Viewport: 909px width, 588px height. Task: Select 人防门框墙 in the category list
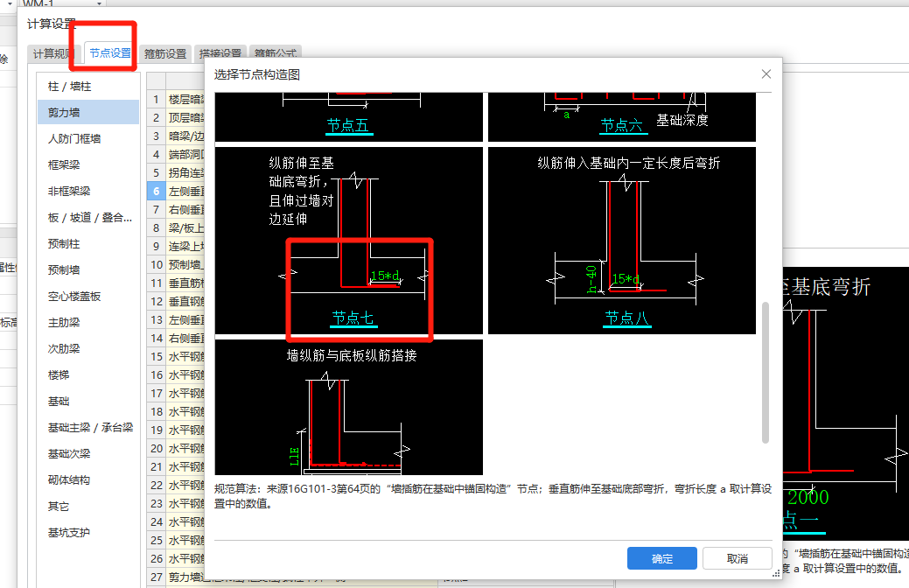(88, 138)
